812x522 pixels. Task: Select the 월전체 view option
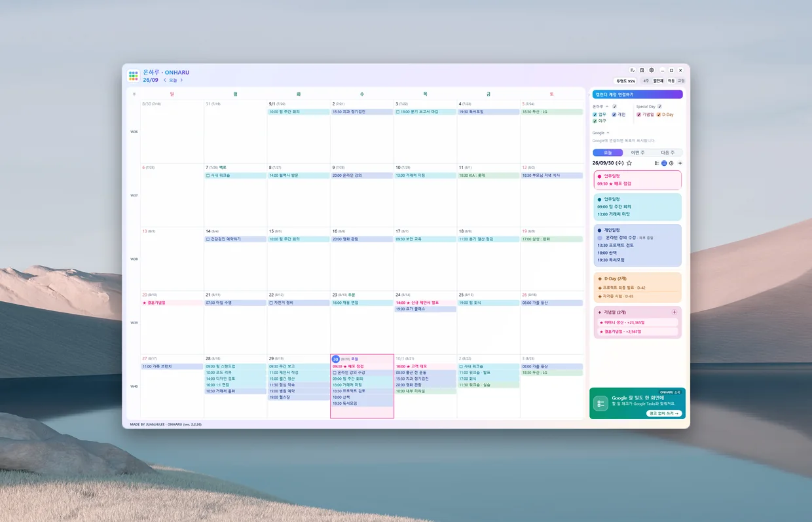tap(658, 81)
